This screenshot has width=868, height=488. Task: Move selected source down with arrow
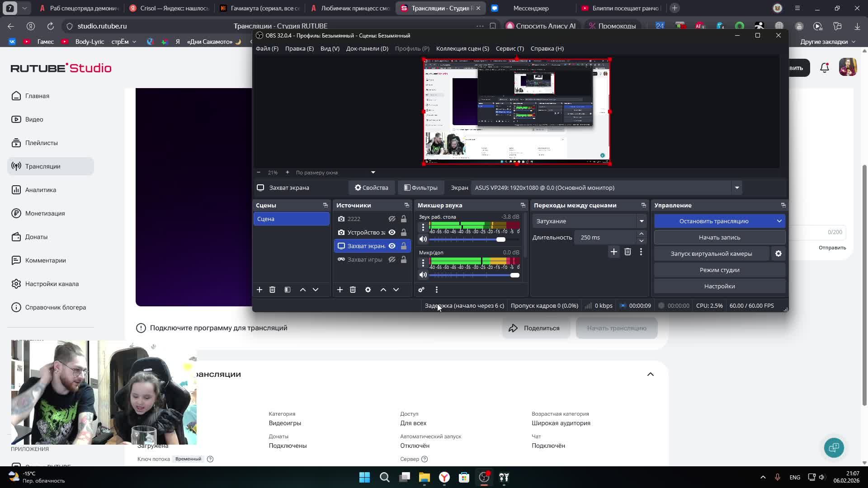click(x=396, y=290)
